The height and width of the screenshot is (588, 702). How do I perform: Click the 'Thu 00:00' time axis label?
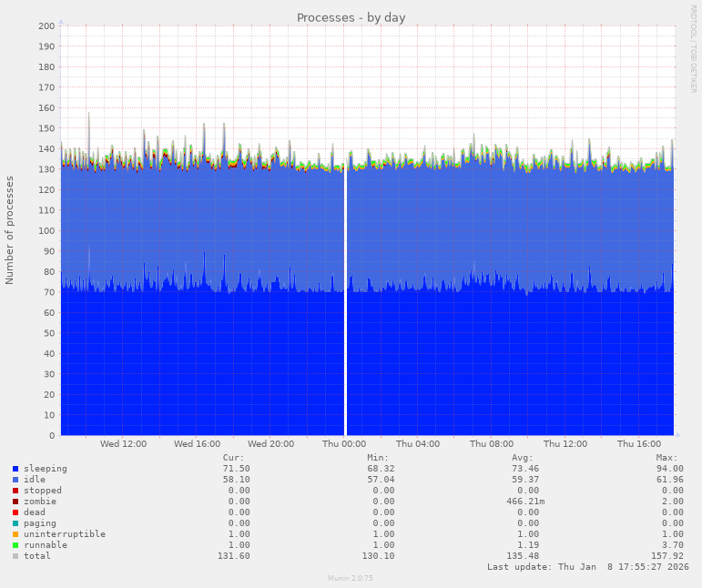pyautogui.click(x=344, y=444)
